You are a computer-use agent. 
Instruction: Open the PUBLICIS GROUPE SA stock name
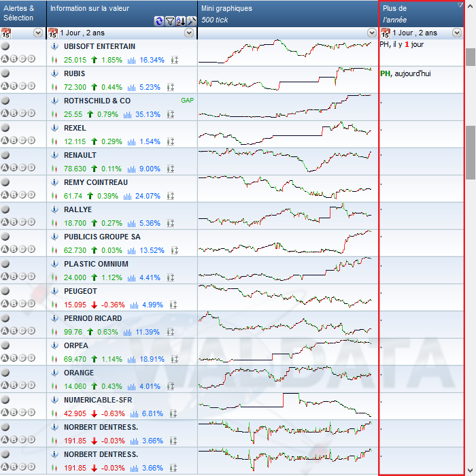[102, 237]
